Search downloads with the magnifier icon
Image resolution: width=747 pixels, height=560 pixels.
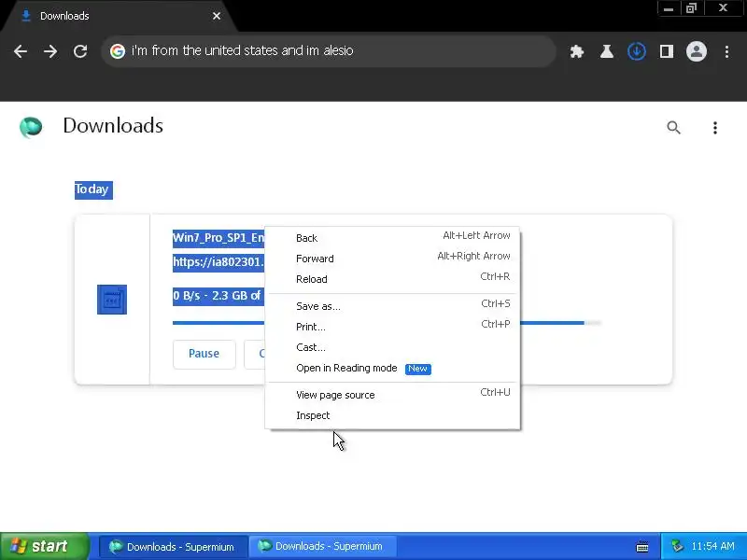[673, 127]
